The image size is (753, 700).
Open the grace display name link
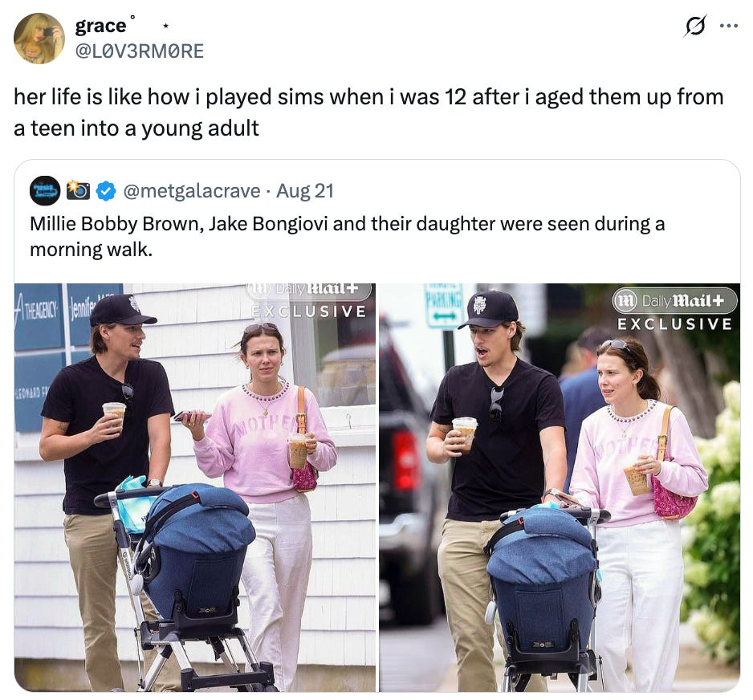[x=100, y=26]
